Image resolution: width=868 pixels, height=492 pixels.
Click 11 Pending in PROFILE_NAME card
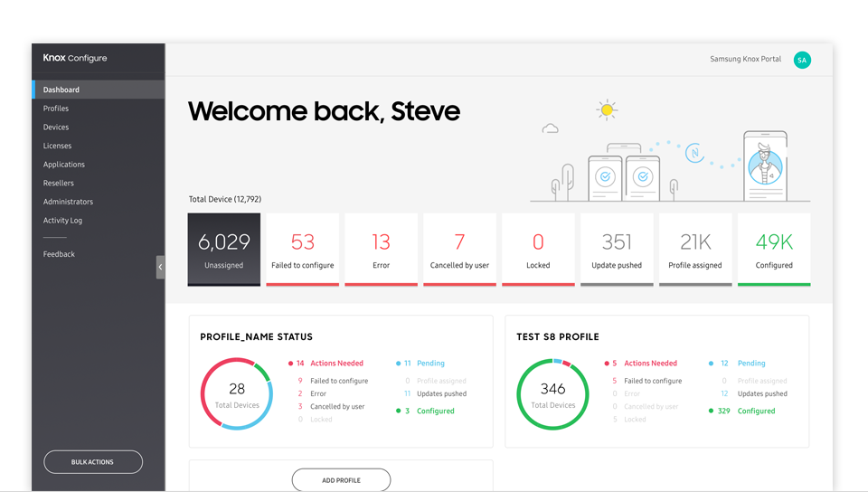click(420, 364)
